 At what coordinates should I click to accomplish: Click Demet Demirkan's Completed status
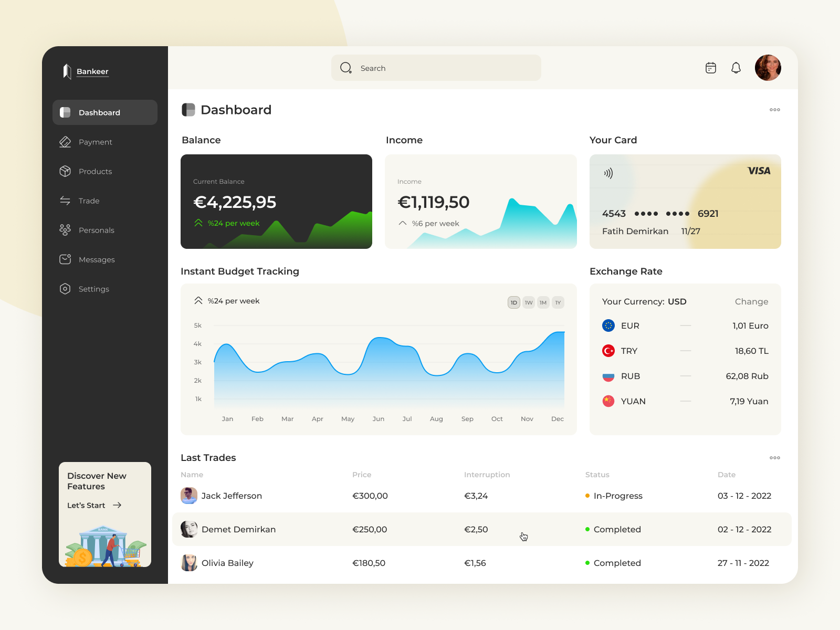pyautogui.click(x=613, y=529)
